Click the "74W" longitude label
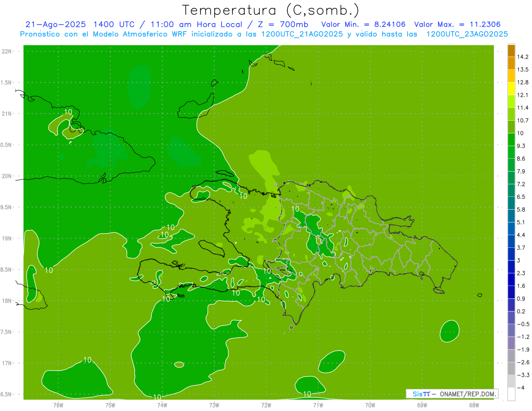The width and height of the screenshot is (532, 411). coord(162,405)
